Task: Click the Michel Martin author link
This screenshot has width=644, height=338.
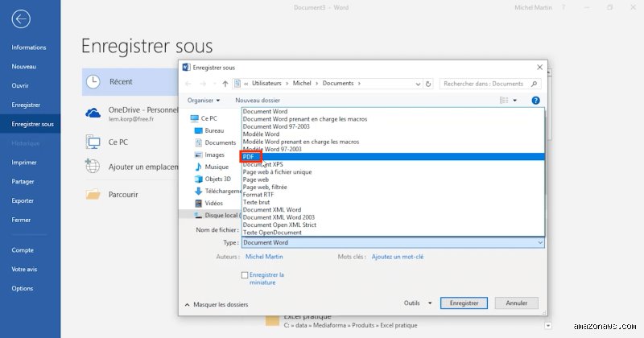Action: 264,257
